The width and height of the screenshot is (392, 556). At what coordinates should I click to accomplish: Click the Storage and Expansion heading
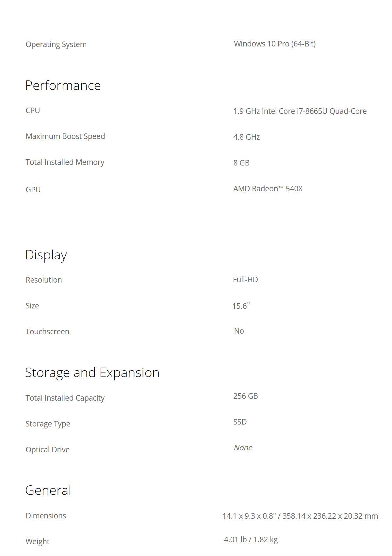92,373
